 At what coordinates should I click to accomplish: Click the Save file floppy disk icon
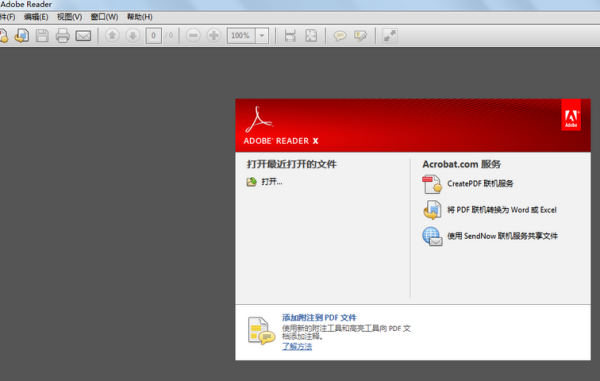point(42,36)
